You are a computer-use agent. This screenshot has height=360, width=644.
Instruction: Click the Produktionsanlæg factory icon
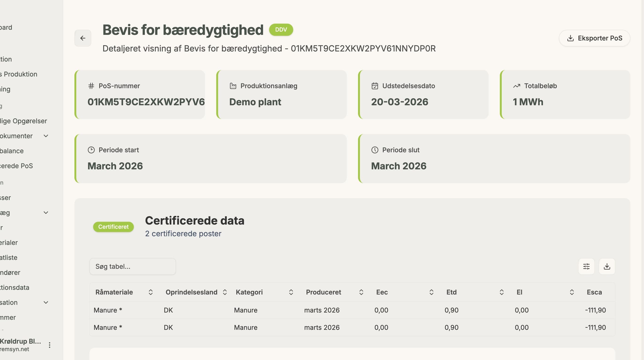tap(233, 86)
